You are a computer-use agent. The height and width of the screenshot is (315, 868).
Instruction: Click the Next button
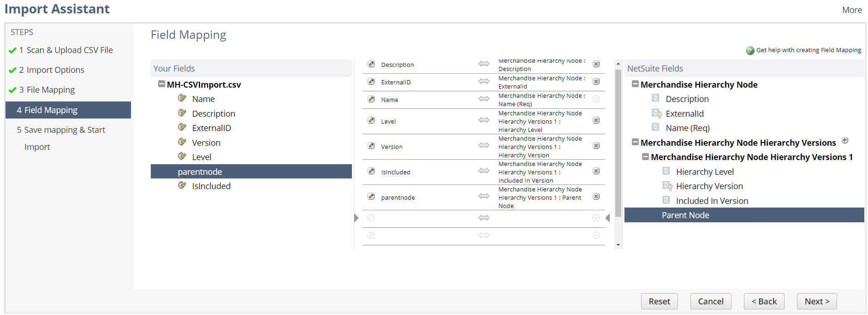[816, 302]
